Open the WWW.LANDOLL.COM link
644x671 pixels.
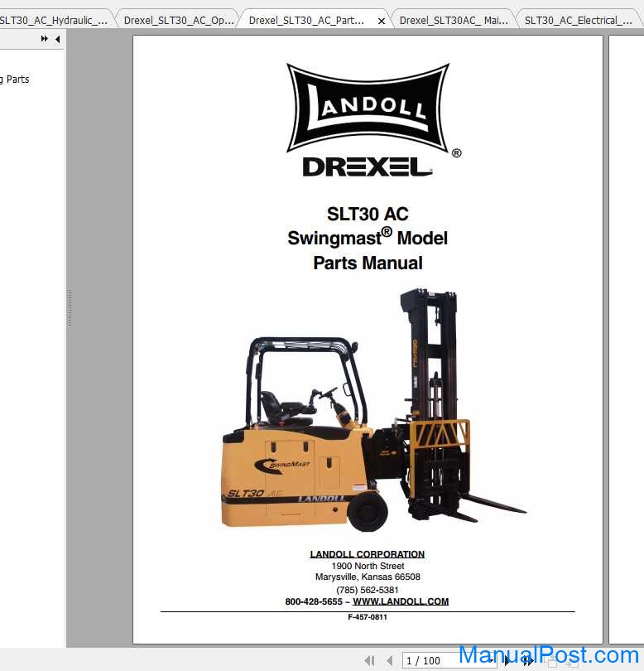tap(401, 601)
